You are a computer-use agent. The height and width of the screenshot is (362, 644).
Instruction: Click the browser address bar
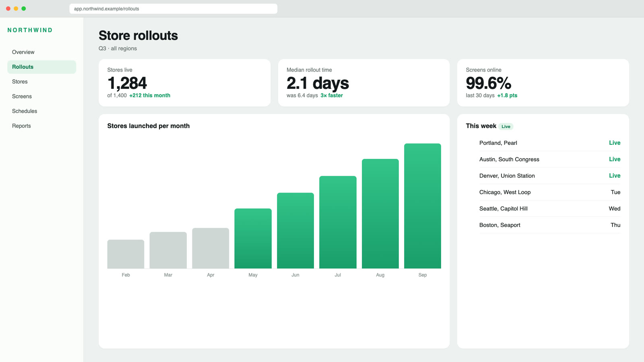click(173, 9)
